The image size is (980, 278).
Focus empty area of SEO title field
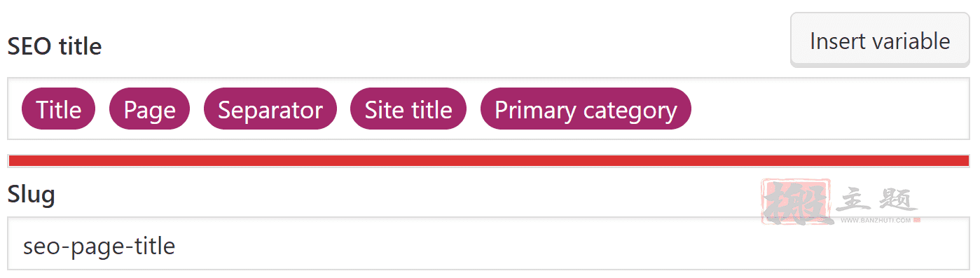pos(830,109)
